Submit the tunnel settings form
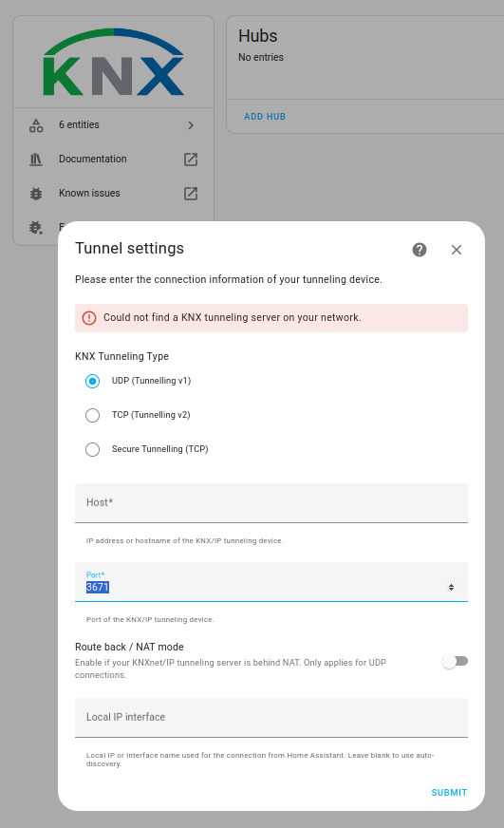 449,793
